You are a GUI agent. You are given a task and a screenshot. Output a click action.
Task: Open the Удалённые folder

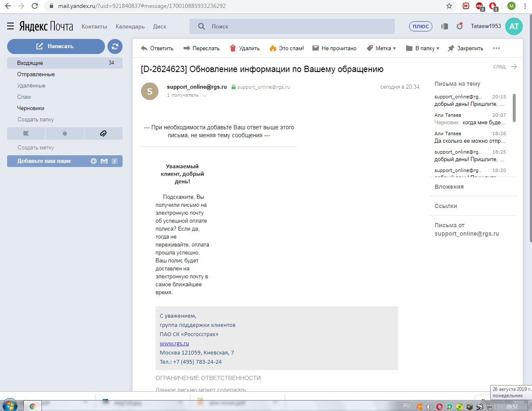coord(31,85)
